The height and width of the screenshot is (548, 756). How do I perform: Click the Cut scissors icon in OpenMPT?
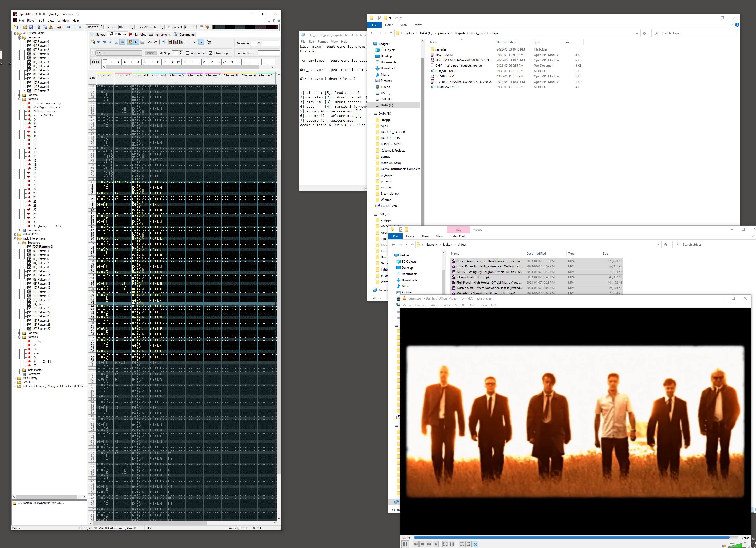click(39, 27)
